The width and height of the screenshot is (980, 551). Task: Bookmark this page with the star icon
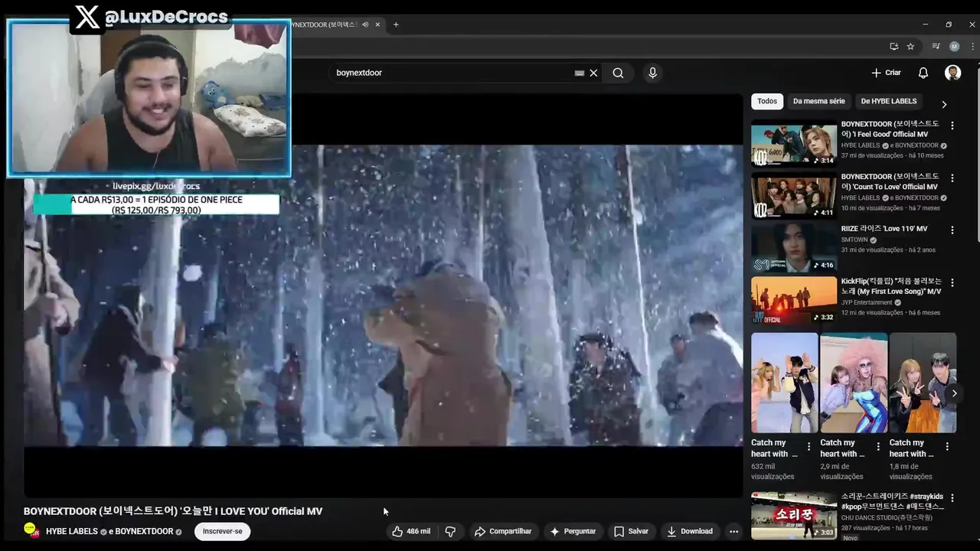point(910,47)
